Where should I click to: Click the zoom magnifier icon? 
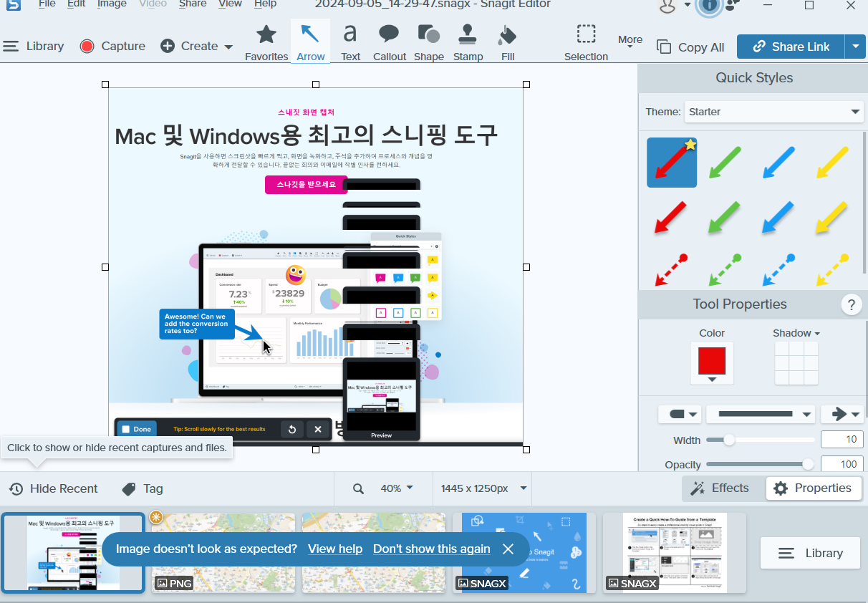click(358, 488)
